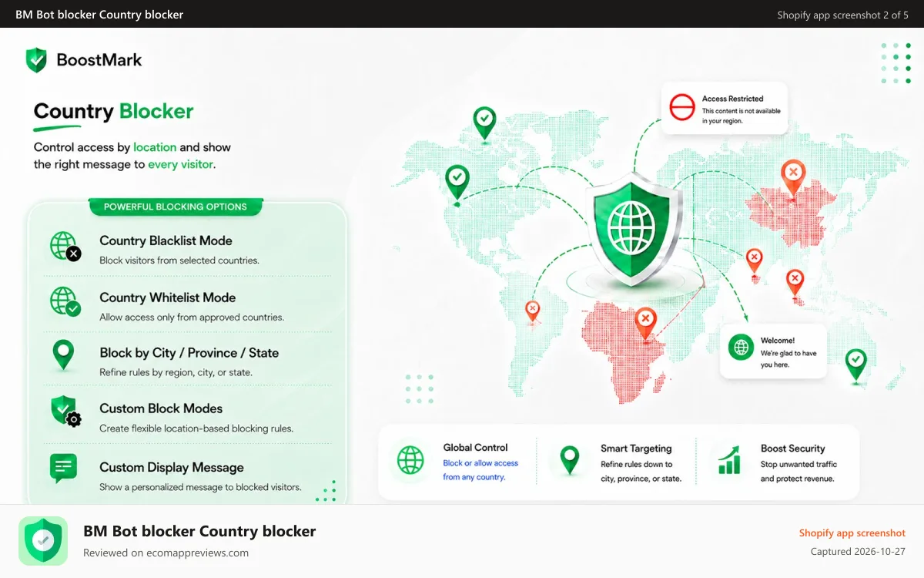Click the 'Country Blacklist Mode' heading
This screenshot has width=924, height=578.
[166, 240]
